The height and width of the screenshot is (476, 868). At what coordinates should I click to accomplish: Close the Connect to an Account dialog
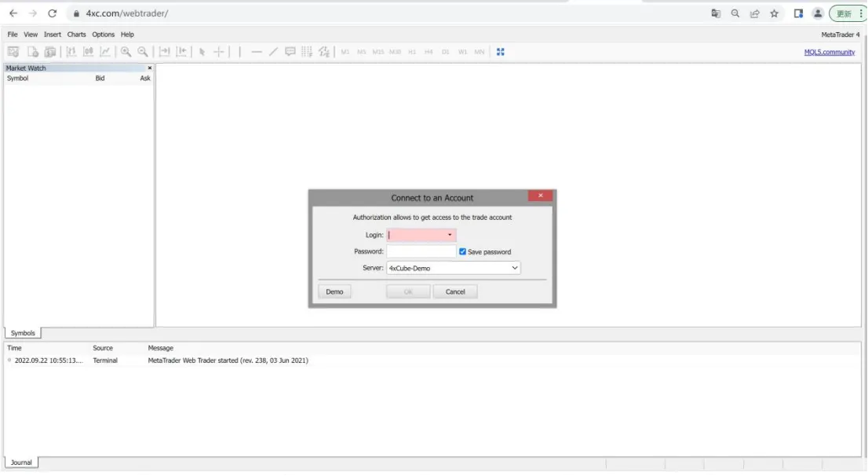(540, 196)
